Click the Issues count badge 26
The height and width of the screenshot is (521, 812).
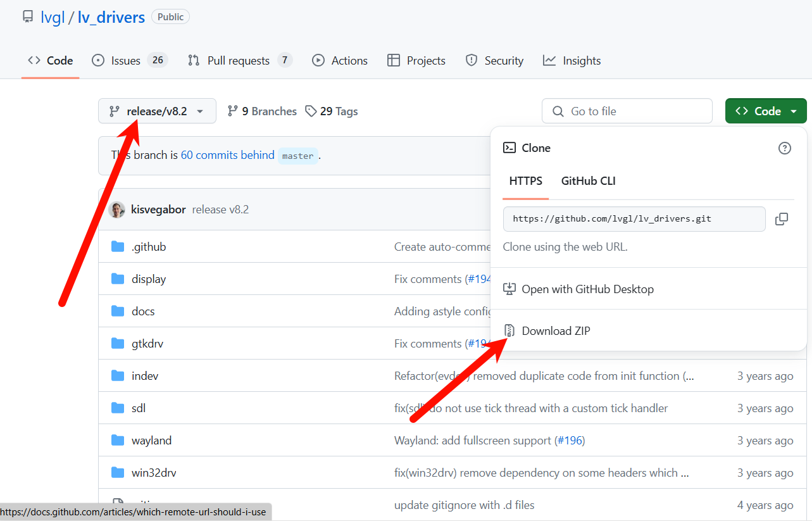tap(158, 60)
